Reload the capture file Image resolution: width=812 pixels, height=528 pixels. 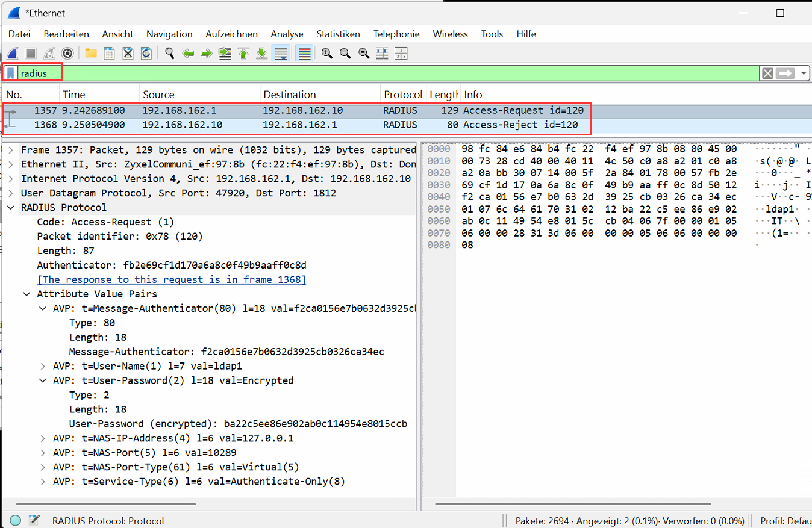coord(146,54)
